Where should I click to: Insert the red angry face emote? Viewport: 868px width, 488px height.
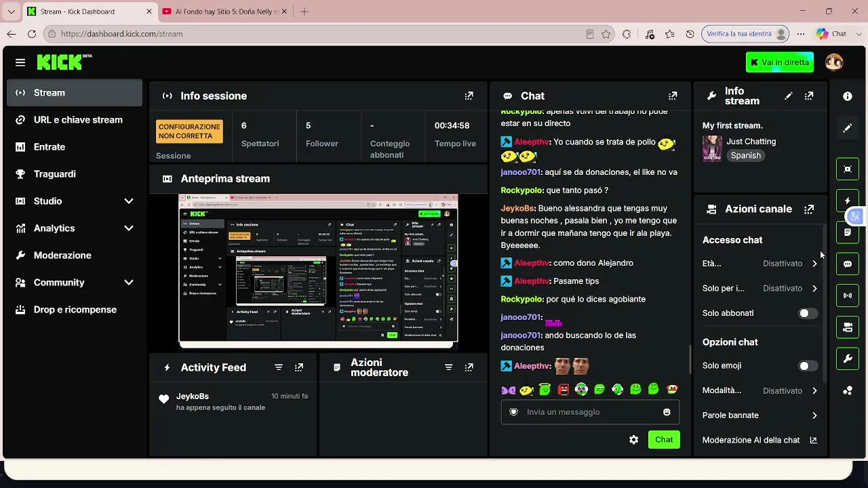(564, 390)
